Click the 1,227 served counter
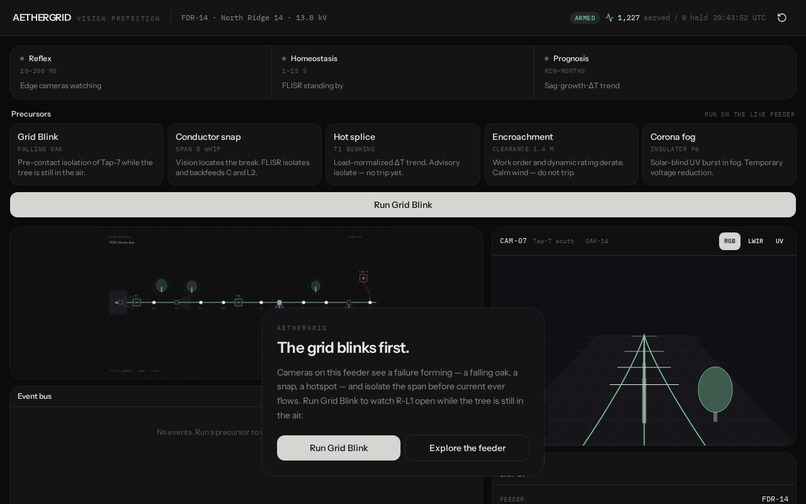This screenshot has width=806, height=504. point(644,17)
